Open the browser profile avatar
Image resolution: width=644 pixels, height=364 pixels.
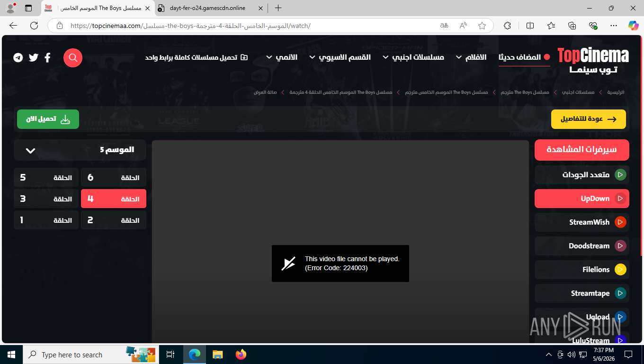[10, 8]
